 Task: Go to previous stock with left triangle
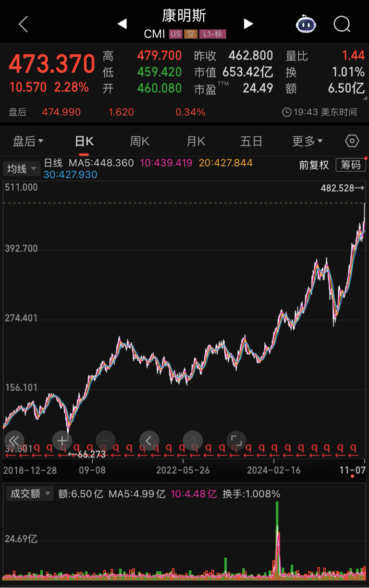click(122, 24)
